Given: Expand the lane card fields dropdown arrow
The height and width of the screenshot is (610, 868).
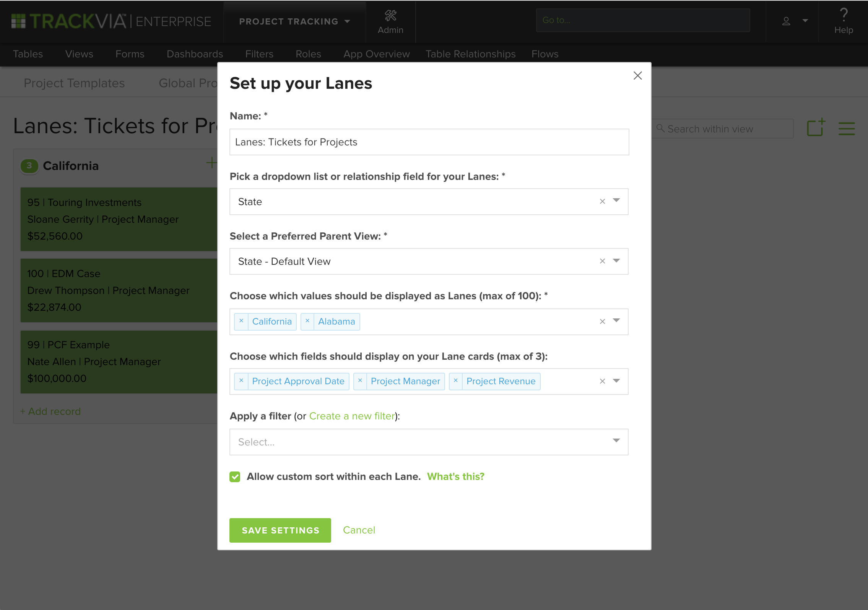Looking at the screenshot, I should coord(616,381).
